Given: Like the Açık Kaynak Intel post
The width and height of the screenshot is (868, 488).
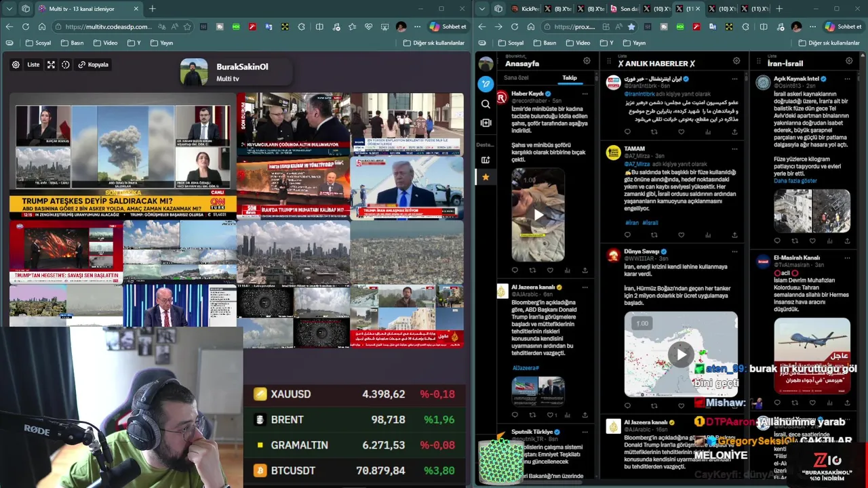Looking at the screenshot, I should pos(812,241).
